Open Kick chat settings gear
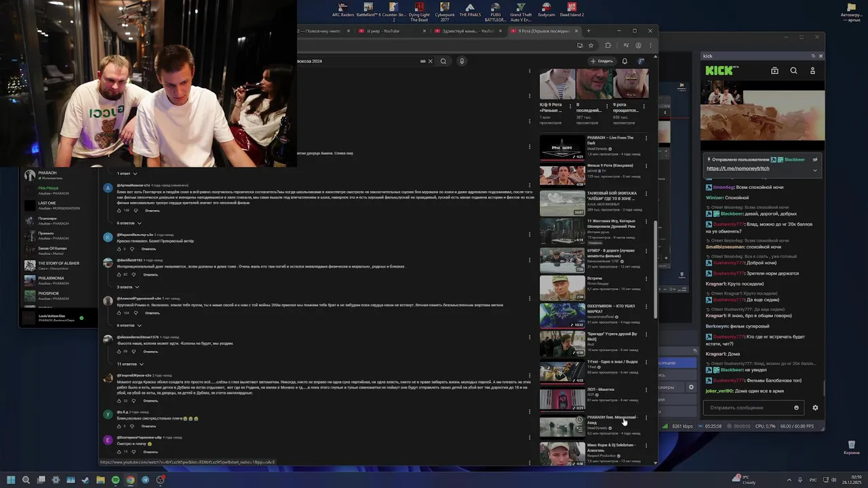 tap(815, 407)
